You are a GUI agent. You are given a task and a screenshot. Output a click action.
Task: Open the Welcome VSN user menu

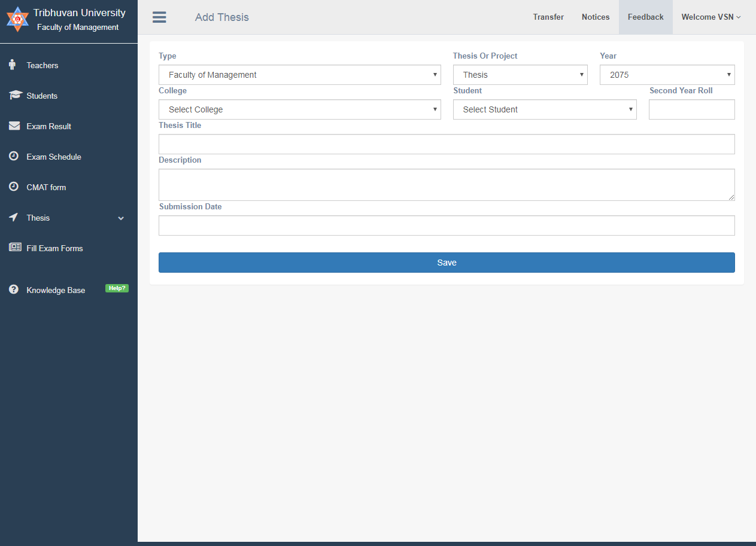[711, 17]
